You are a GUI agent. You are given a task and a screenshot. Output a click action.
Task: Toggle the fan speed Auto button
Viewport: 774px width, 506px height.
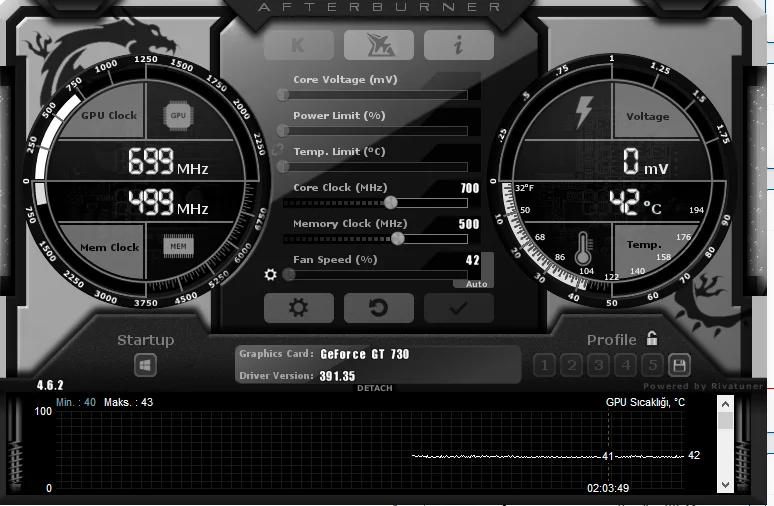coord(476,284)
